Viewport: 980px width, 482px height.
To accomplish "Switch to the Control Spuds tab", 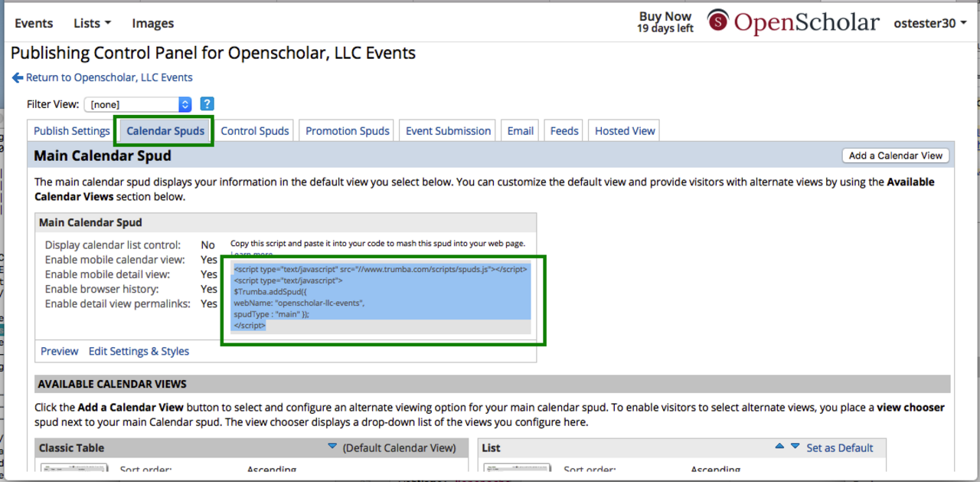I will pos(255,131).
